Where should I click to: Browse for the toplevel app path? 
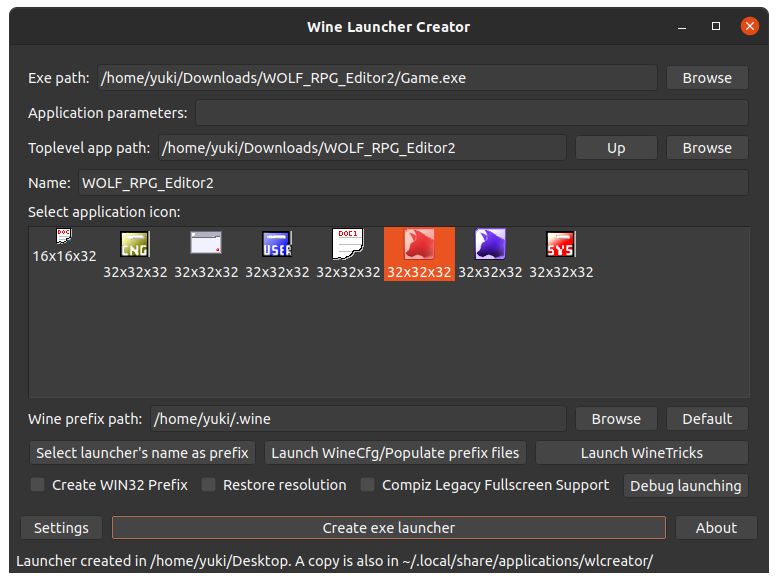point(707,148)
